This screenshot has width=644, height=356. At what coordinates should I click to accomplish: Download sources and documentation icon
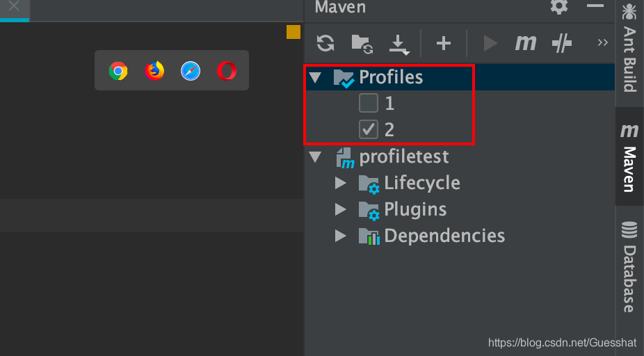click(399, 44)
